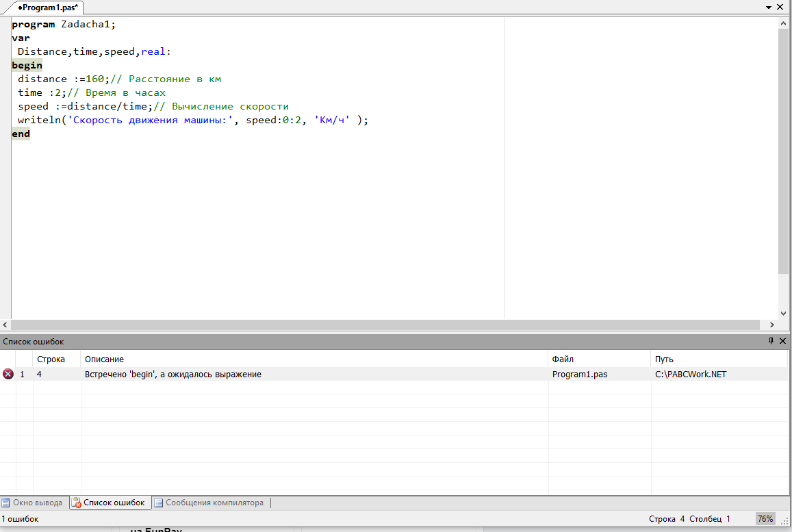Pin the Список ошибок panel

771,341
